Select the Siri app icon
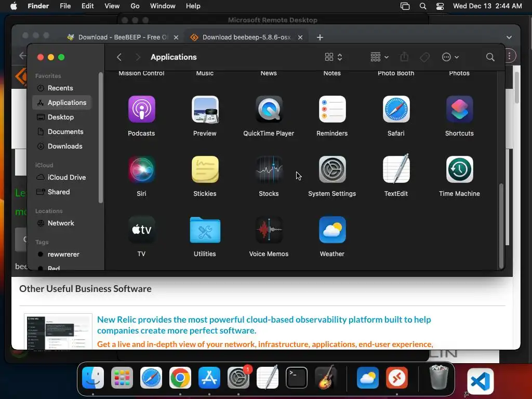532x399 pixels. point(141,169)
